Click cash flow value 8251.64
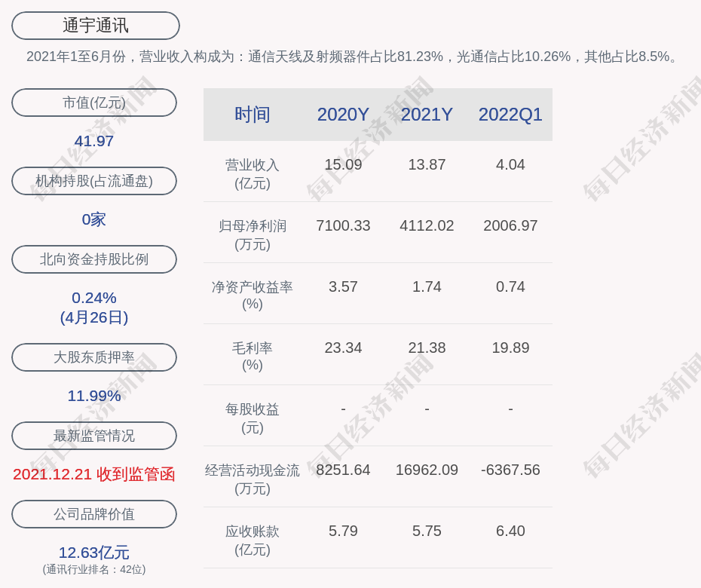 [x=343, y=470]
